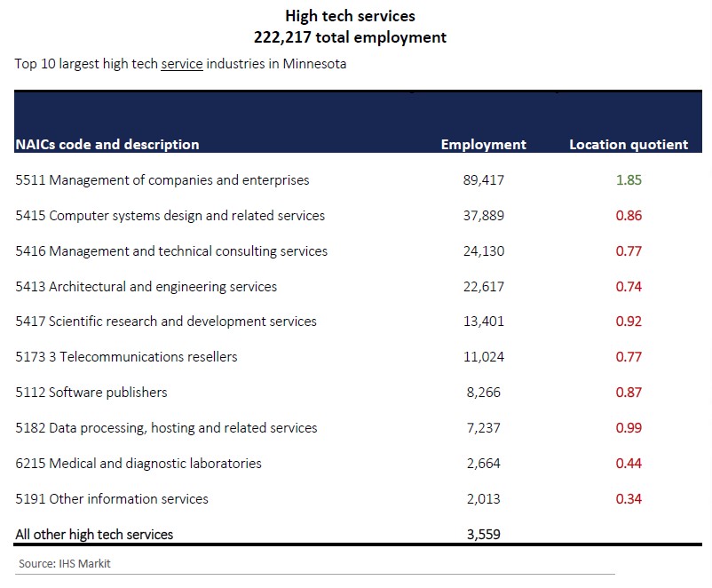Select '5173 3 Telecommunications resellers' row label
This screenshot has height=588, width=712.
[126, 357]
